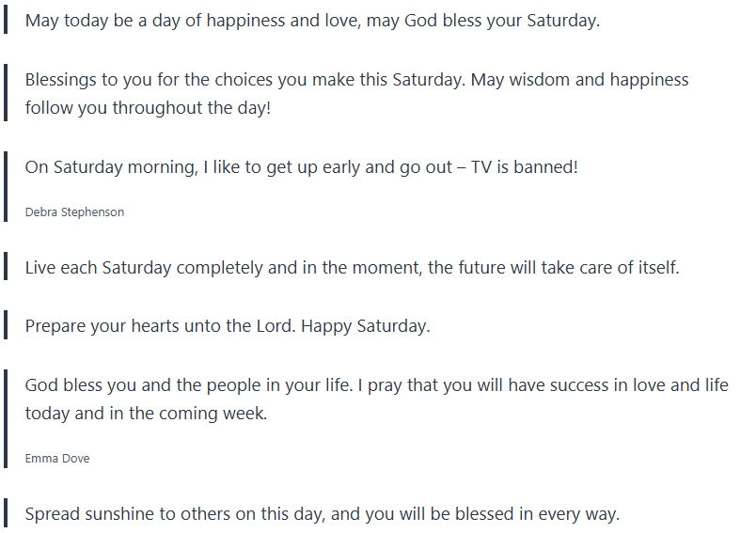The height and width of the screenshot is (533, 756).
Task: Click the line "follow you throughout the day!"
Action: pyautogui.click(x=148, y=108)
